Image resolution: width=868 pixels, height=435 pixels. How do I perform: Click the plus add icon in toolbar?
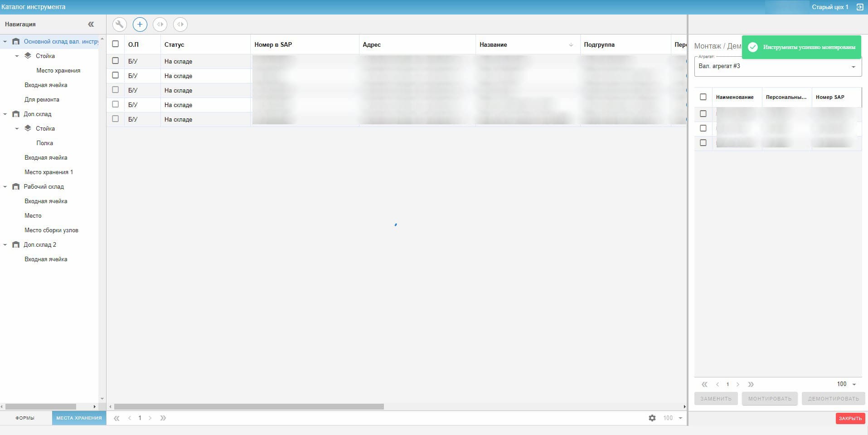coord(140,24)
